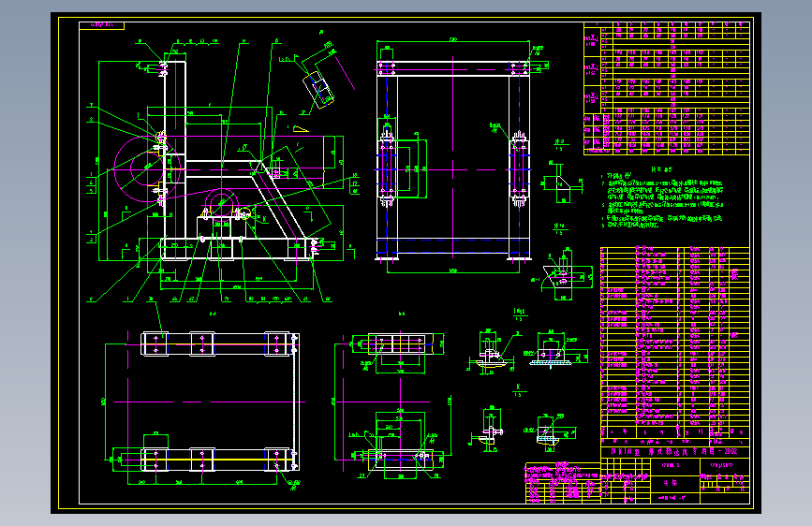Select the parameter table in the top-right corner

pyautogui.click(x=667, y=88)
